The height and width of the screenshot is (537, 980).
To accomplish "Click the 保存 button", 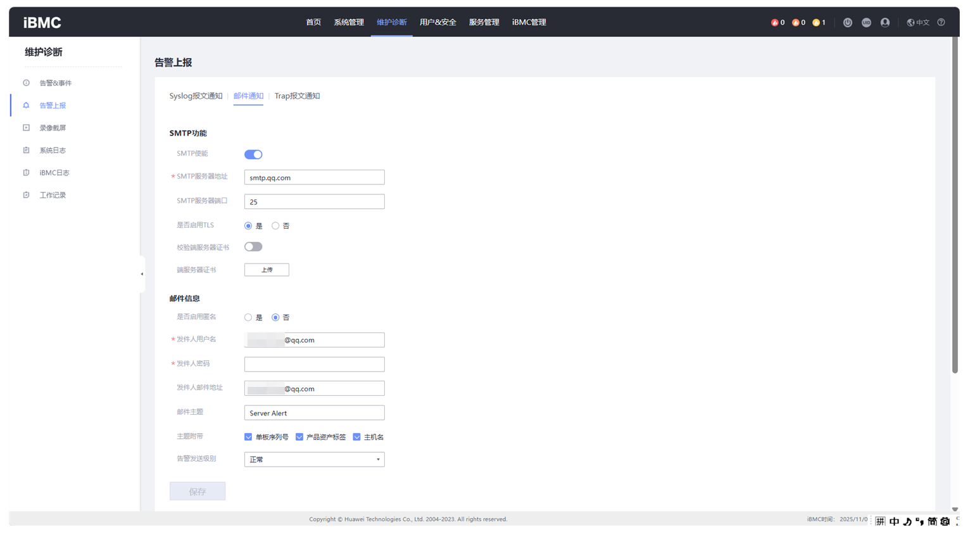I will [x=198, y=491].
